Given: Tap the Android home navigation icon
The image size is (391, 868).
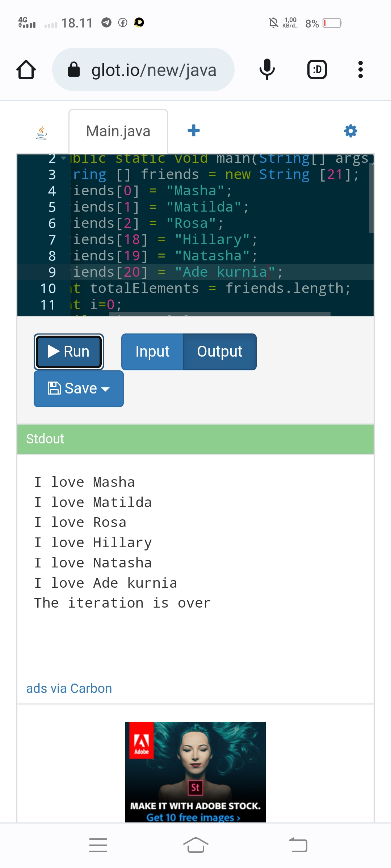Looking at the screenshot, I should click(195, 845).
